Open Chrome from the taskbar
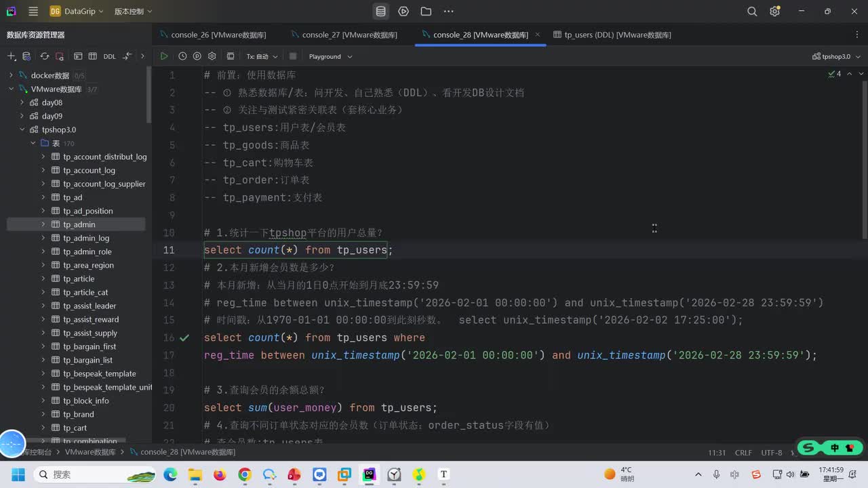 pyautogui.click(x=245, y=474)
